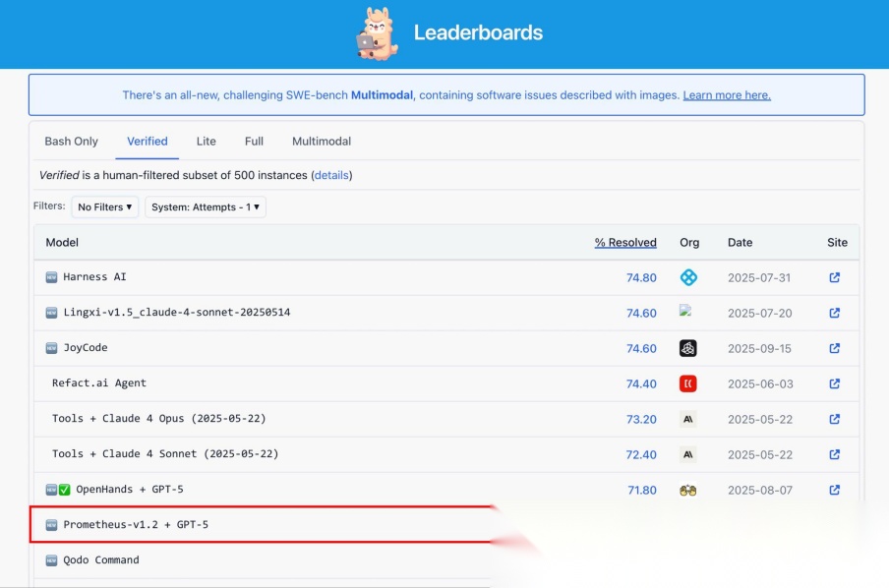
Task: Click OpenHands org logo icon
Action: (x=688, y=491)
